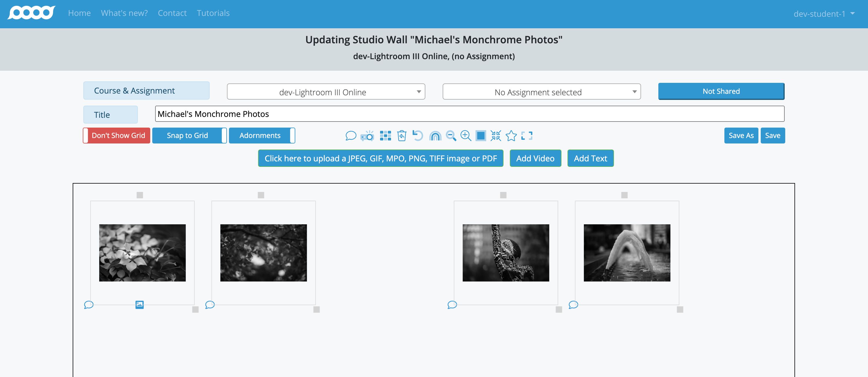
Task: Open comment bubble under the sculpture photo
Action: coord(452,305)
